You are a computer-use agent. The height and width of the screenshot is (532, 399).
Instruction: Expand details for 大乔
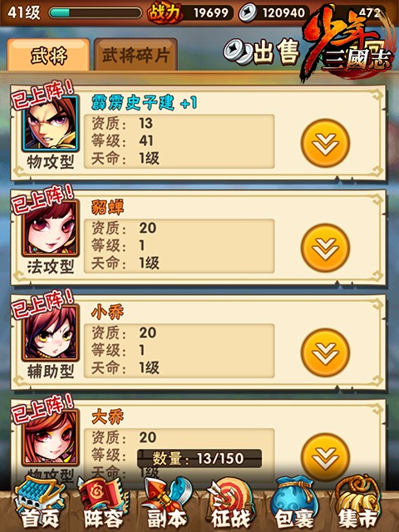click(x=325, y=457)
